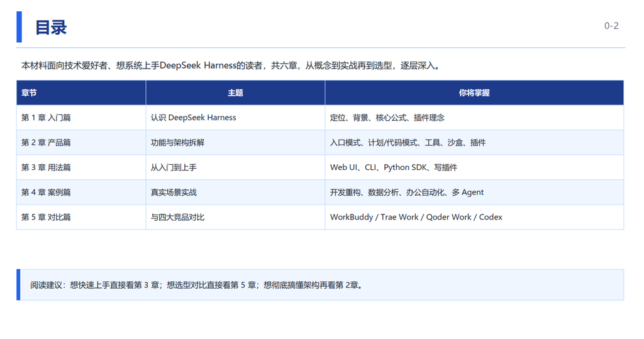Click the 入口模式、计划/代码模式 cell
The width and height of the screenshot is (644, 339).
474,143
